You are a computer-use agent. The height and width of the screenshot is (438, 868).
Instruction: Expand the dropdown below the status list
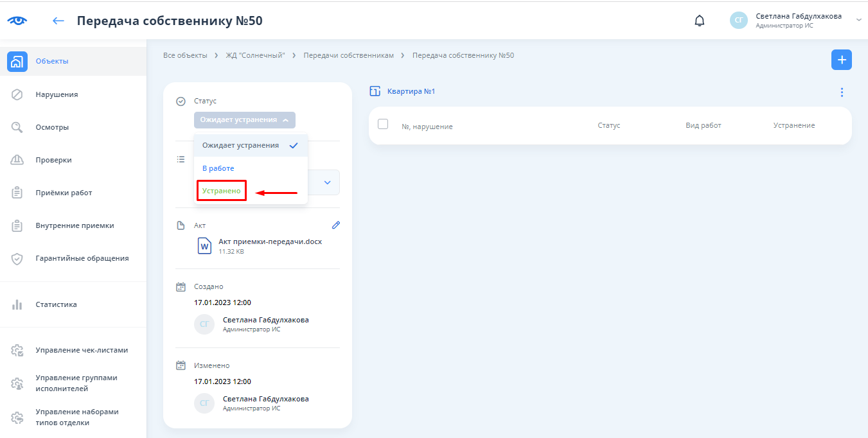[x=327, y=182]
